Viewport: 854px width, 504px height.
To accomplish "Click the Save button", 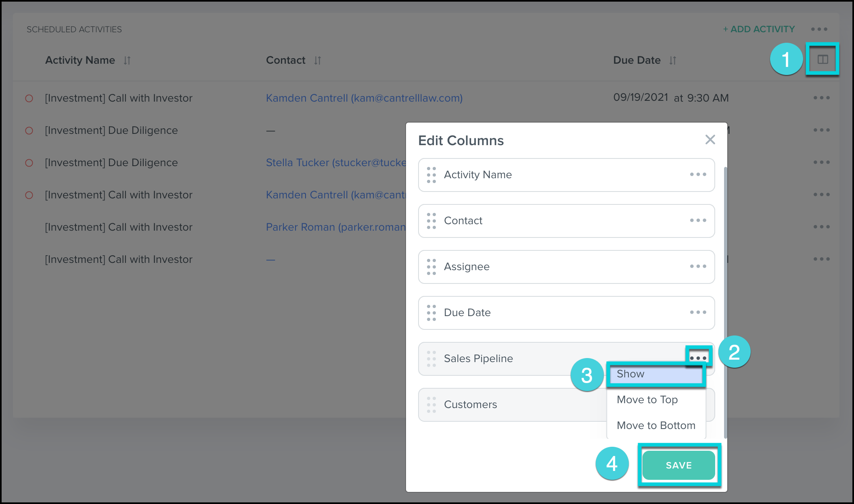I will point(678,465).
